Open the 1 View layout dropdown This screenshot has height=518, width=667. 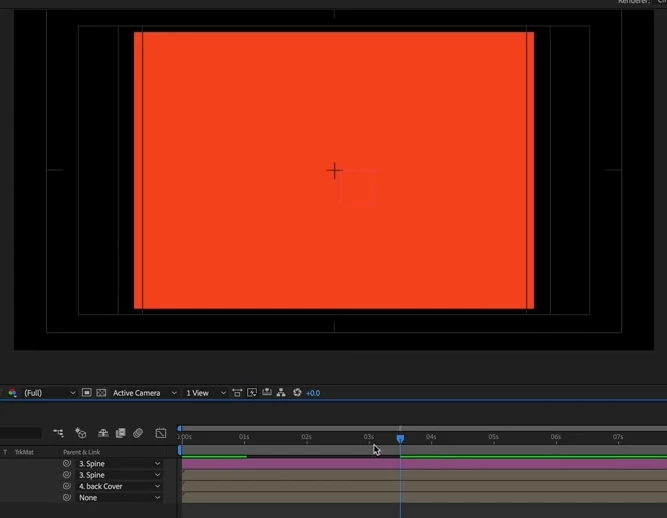click(206, 393)
